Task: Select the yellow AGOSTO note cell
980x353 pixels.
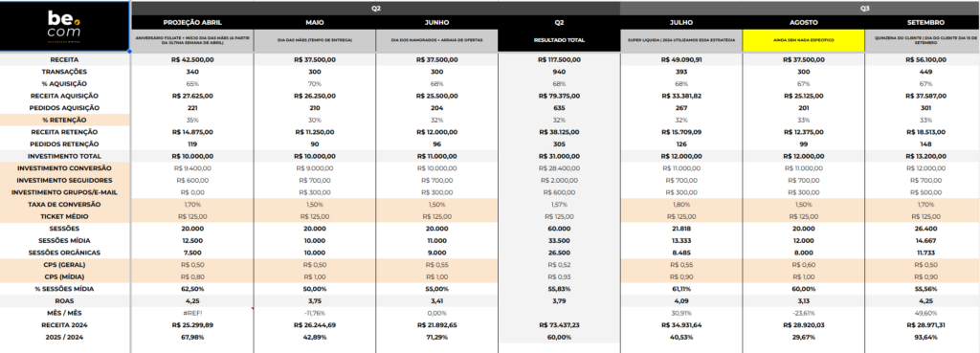Action: (804, 40)
